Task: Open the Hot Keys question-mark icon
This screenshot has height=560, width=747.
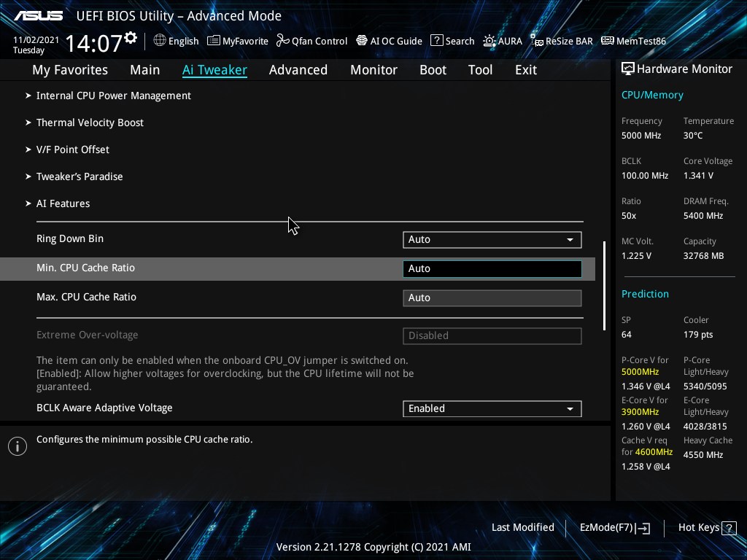Action: coord(729,528)
